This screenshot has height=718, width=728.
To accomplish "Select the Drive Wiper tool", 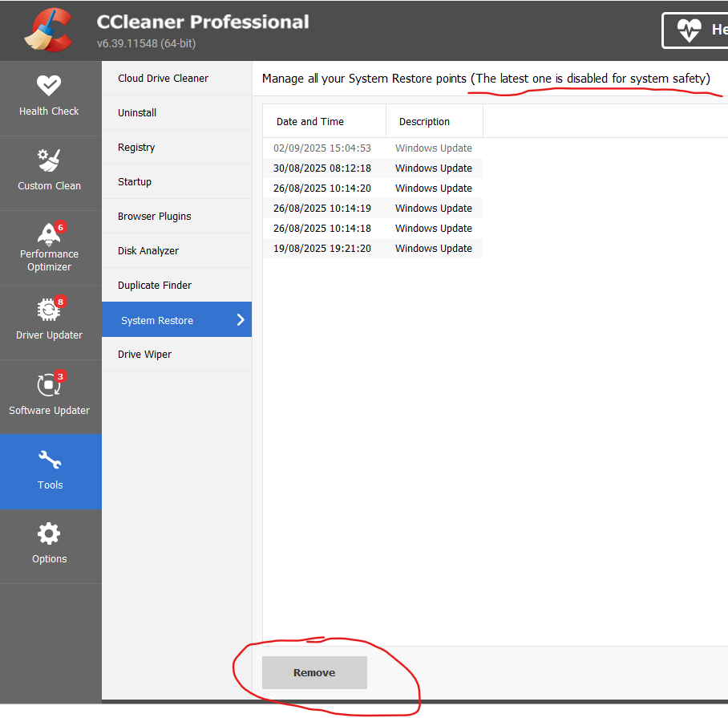I will [144, 355].
